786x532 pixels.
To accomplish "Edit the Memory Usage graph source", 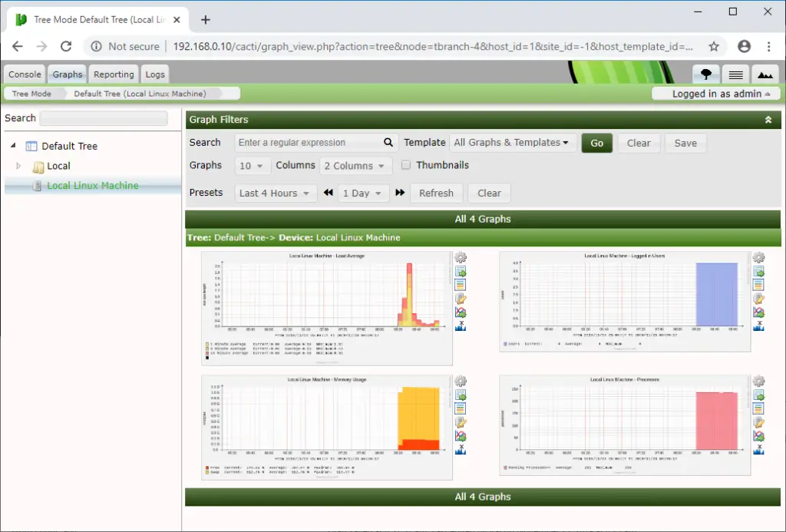I will point(461,421).
